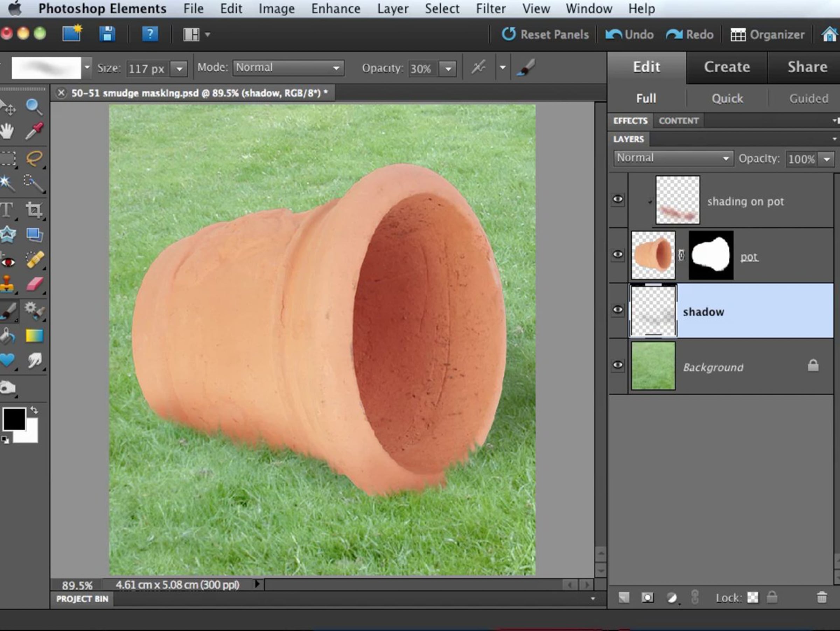This screenshot has width=840, height=631.
Task: Click the black foreground color swatch
Action: (x=14, y=419)
